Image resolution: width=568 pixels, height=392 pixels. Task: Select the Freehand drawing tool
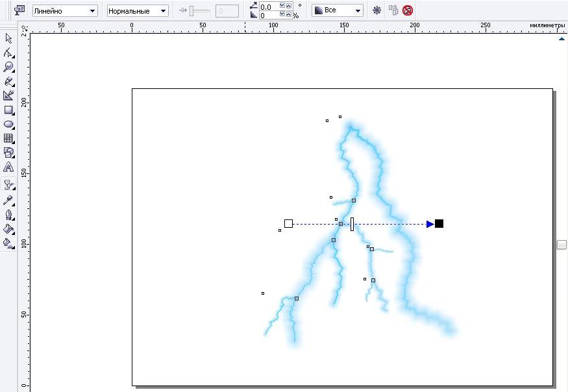pyautogui.click(x=8, y=81)
